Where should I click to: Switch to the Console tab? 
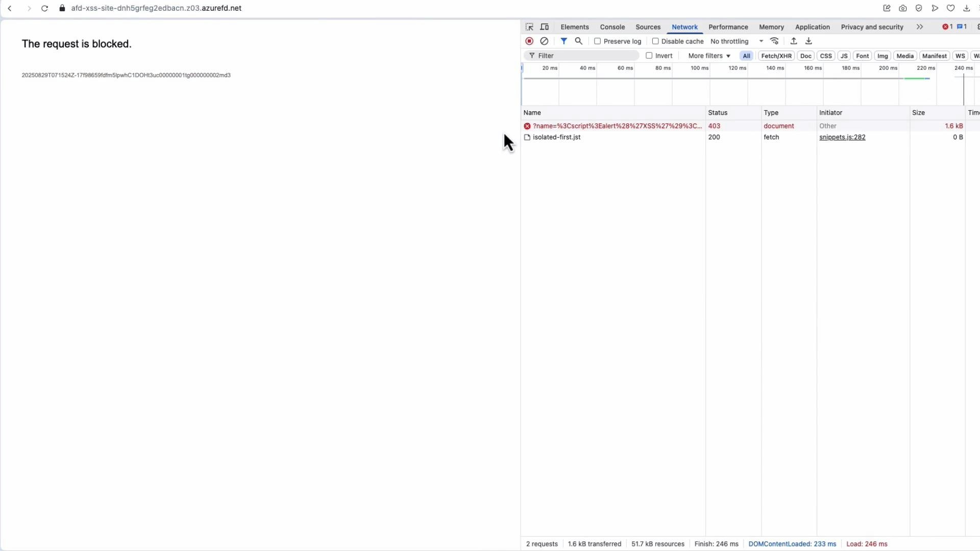[x=612, y=27]
